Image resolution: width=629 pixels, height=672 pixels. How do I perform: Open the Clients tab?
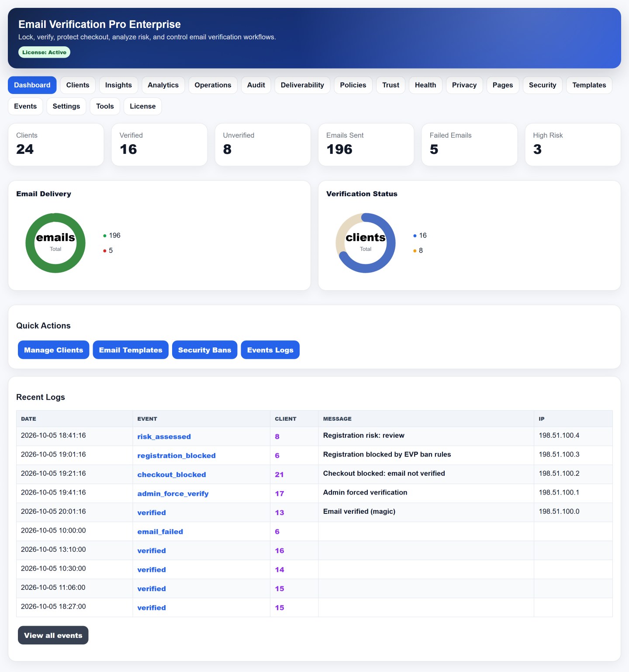tap(78, 85)
